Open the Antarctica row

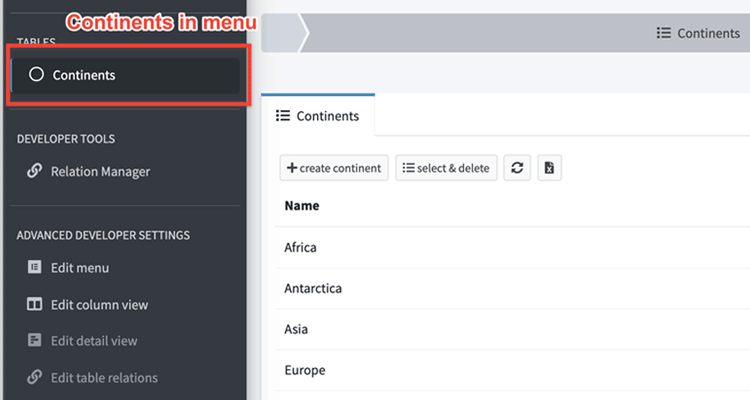click(312, 288)
